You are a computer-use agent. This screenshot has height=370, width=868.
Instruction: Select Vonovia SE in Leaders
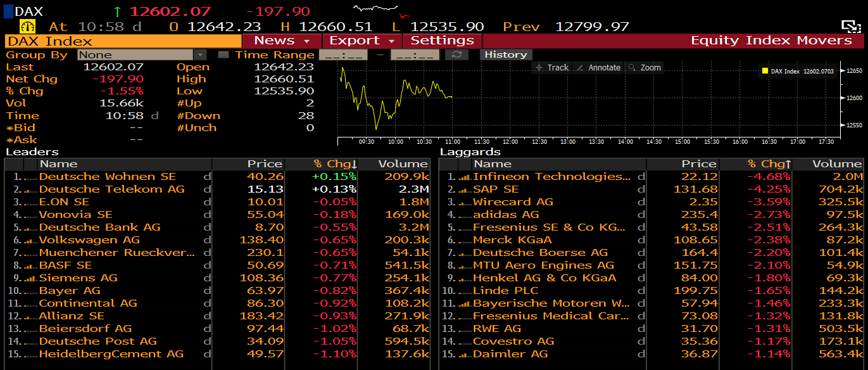coord(217,215)
